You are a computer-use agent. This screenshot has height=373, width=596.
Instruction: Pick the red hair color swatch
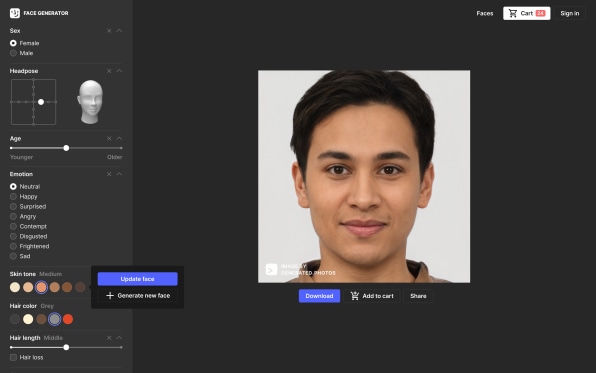68,319
